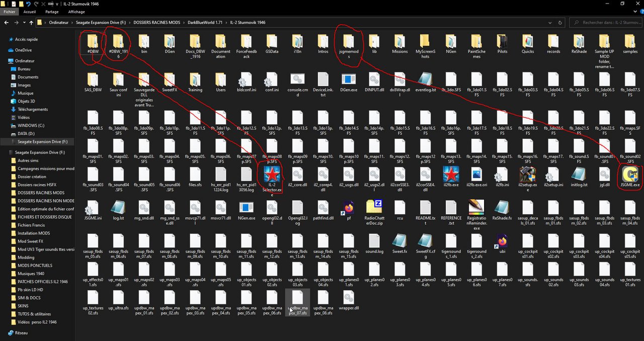This screenshot has height=341, width=644.
Task: Switch to the Accueil ribbon tab
Action: pos(30,12)
